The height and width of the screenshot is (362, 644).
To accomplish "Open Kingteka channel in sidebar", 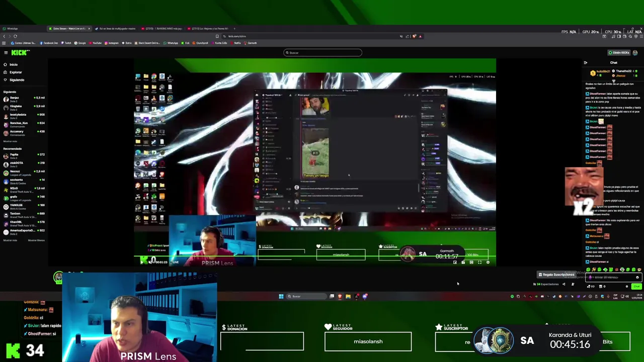I will coord(24,107).
